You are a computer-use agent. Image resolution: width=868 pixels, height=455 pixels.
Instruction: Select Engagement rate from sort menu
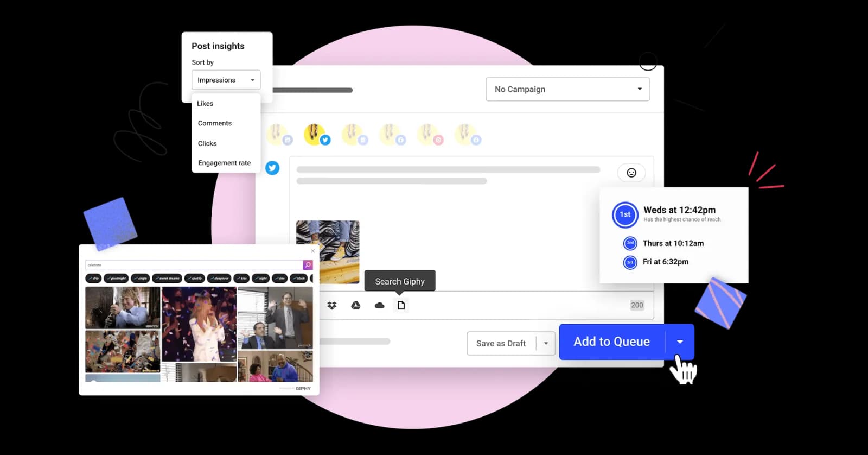[x=225, y=163]
